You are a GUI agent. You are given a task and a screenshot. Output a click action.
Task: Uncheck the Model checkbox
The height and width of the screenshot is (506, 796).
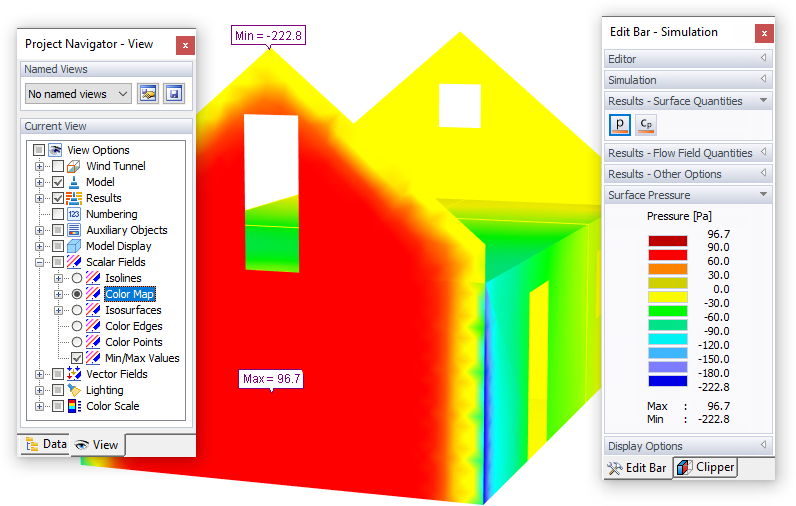[x=58, y=182]
